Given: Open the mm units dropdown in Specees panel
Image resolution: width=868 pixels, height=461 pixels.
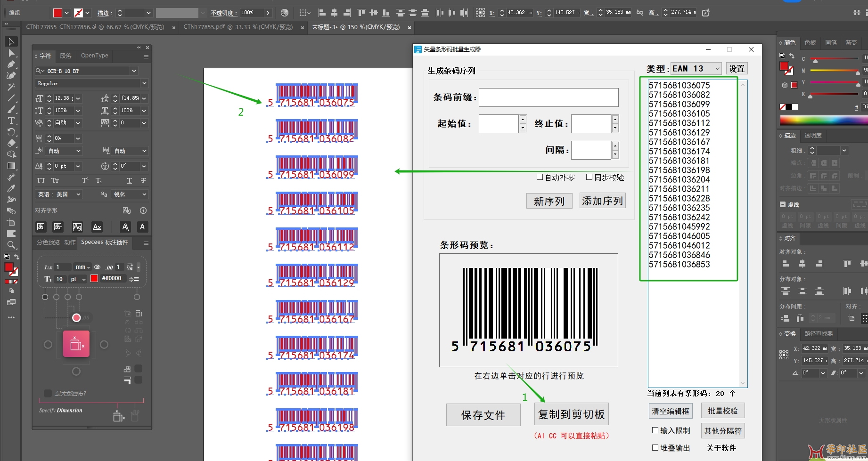Looking at the screenshot, I should (83, 267).
